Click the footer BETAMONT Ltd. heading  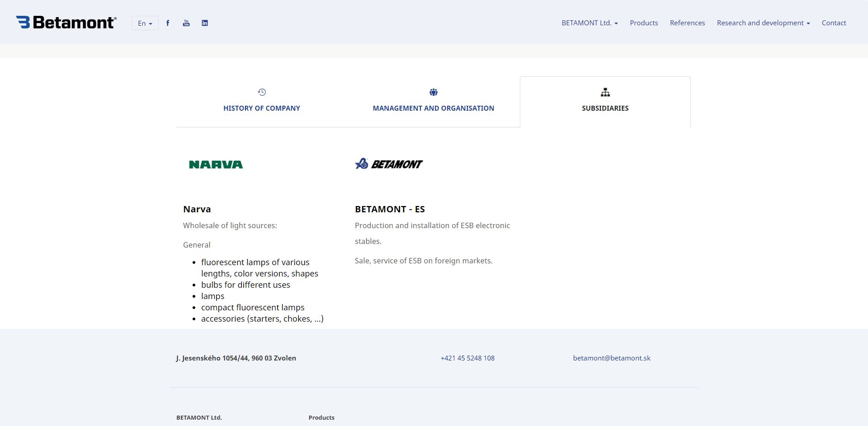point(199,418)
